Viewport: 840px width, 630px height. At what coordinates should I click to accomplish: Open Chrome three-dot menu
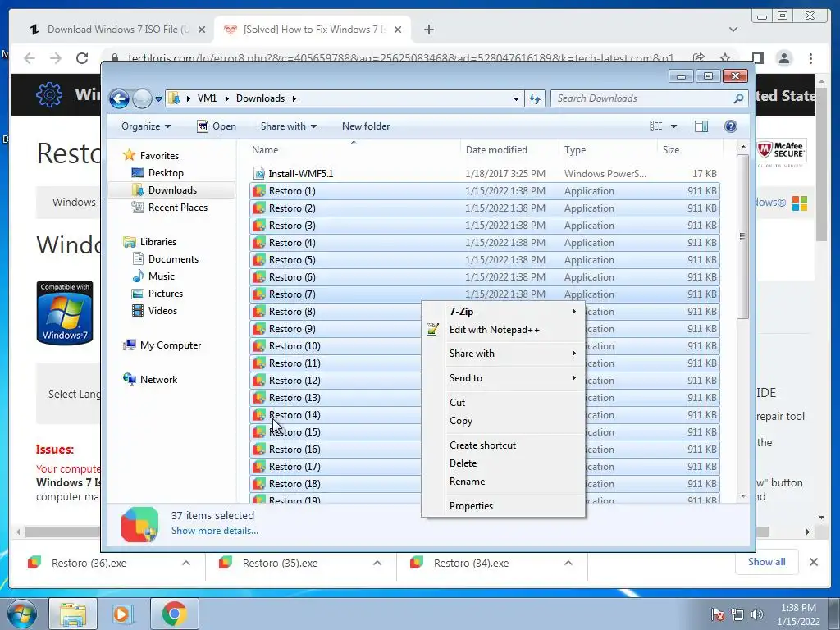coord(811,58)
